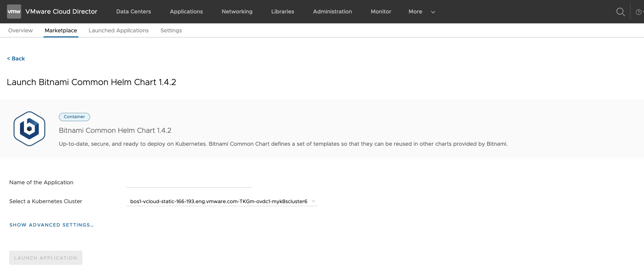Open the Applications menu
Image resolution: width=644 pixels, height=277 pixels.
(186, 11)
